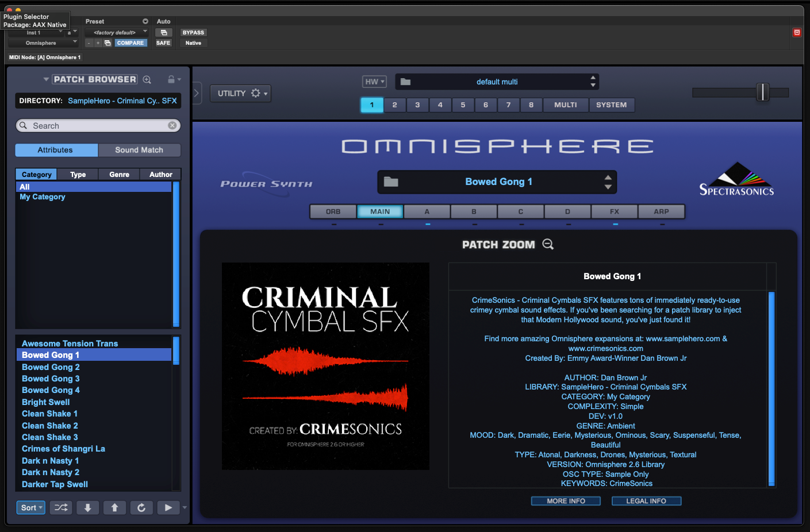Open the dropdown arrow beside play button
The width and height of the screenshot is (810, 532).
[185, 507]
